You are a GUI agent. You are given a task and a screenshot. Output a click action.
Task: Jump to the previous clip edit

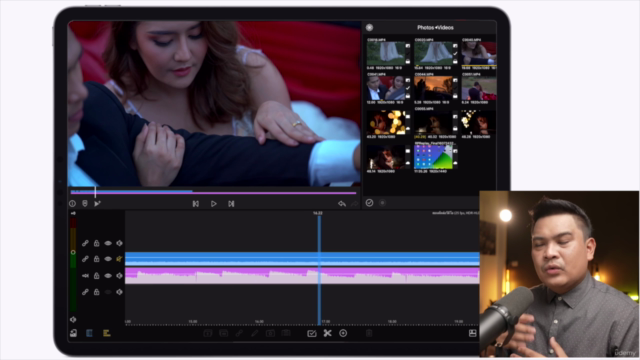196,204
